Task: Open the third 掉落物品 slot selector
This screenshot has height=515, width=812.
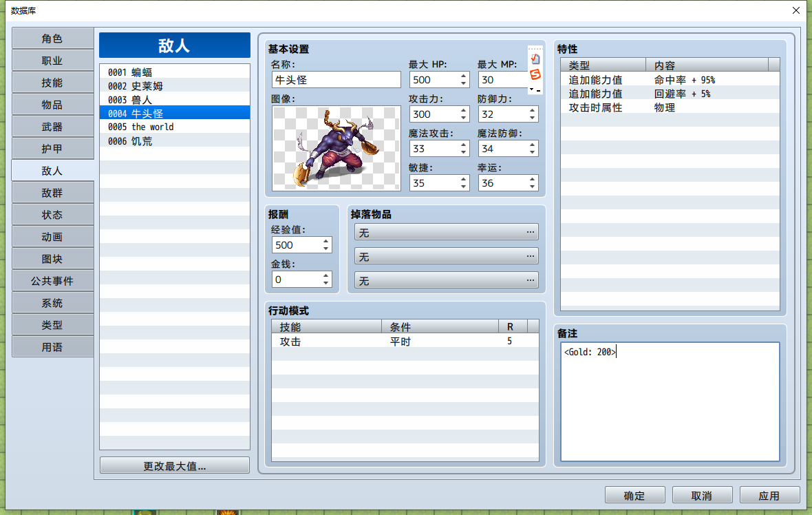Action: tap(447, 280)
